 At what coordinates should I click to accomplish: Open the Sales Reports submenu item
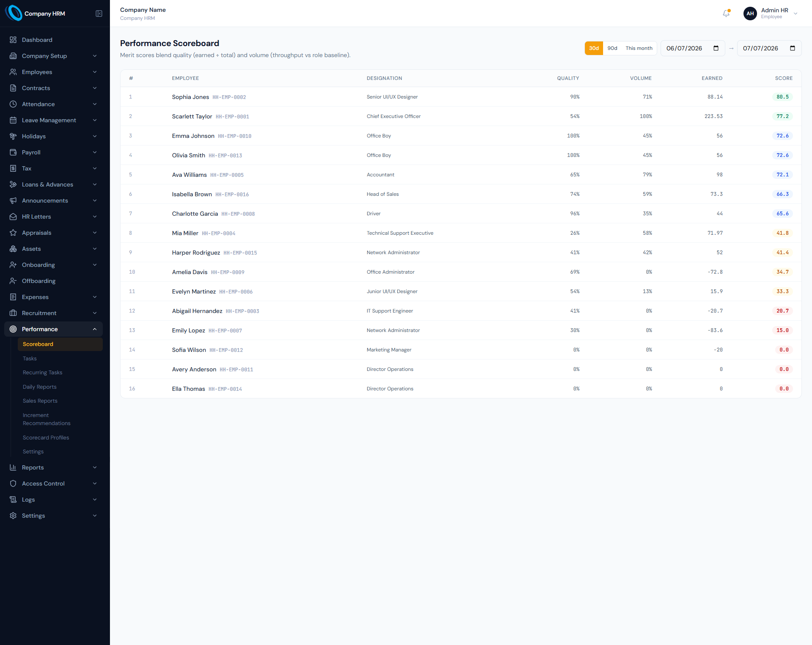tap(60, 401)
